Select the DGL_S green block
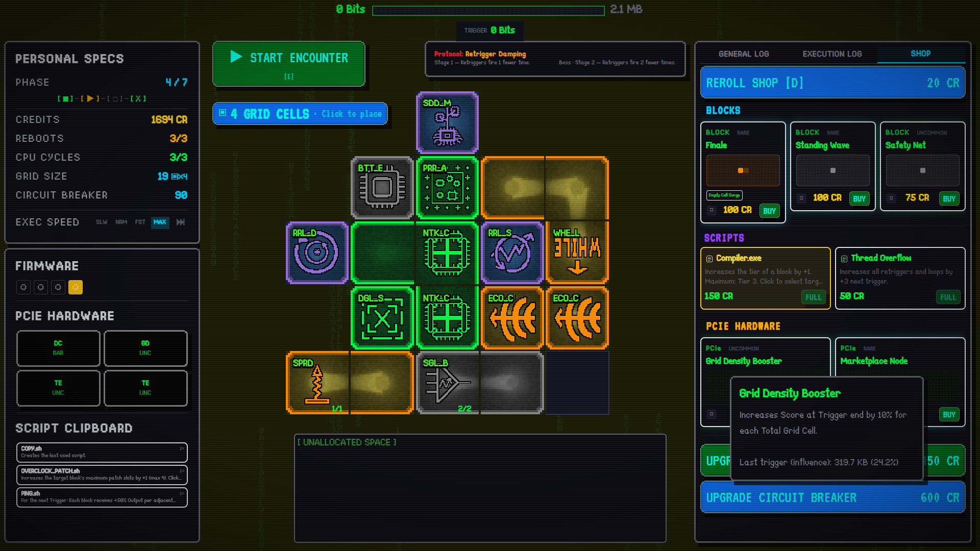 382,318
